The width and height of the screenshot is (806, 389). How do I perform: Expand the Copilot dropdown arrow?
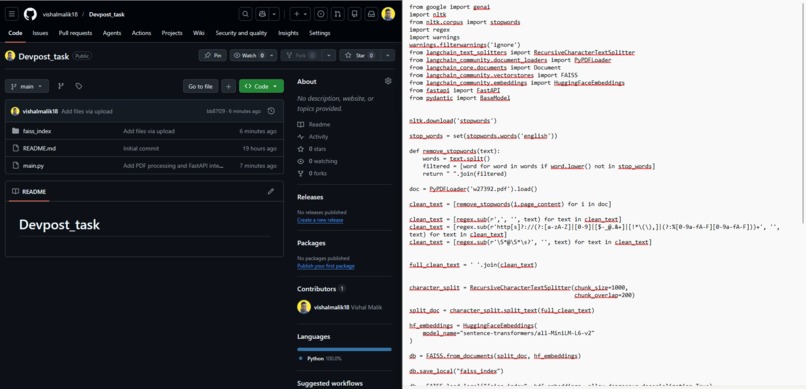point(274,14)
